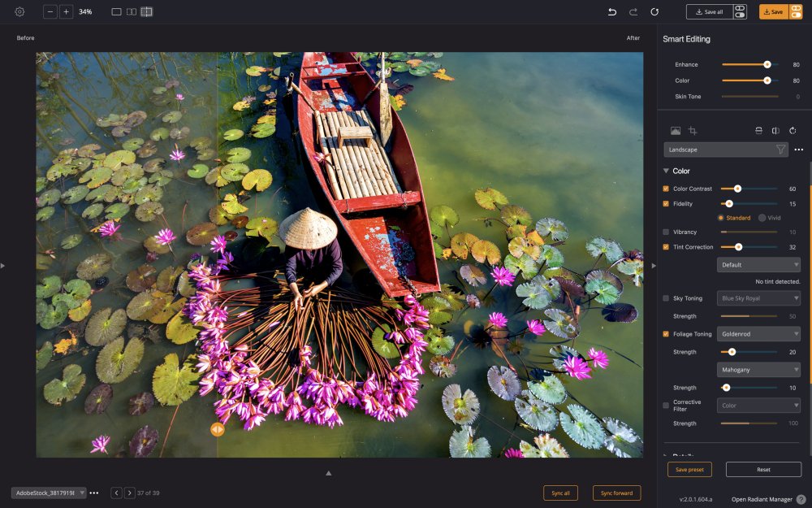Go to previous image arrow
The image size is (812, 508).
[116, 493]
